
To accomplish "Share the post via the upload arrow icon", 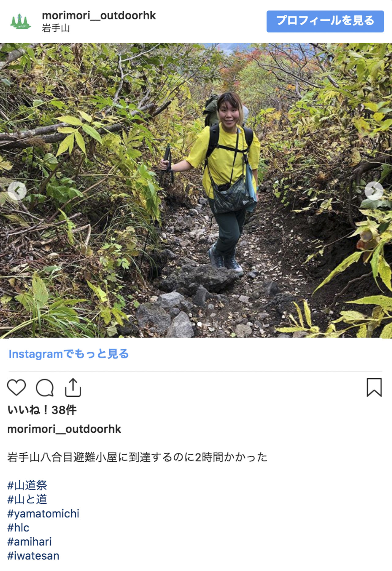I will coord(73,387).
